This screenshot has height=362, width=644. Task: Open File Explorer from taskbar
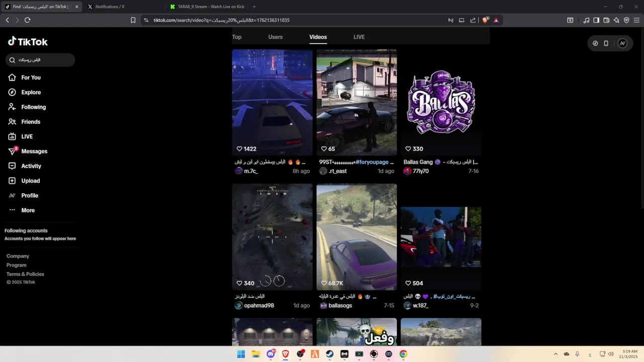256,354
